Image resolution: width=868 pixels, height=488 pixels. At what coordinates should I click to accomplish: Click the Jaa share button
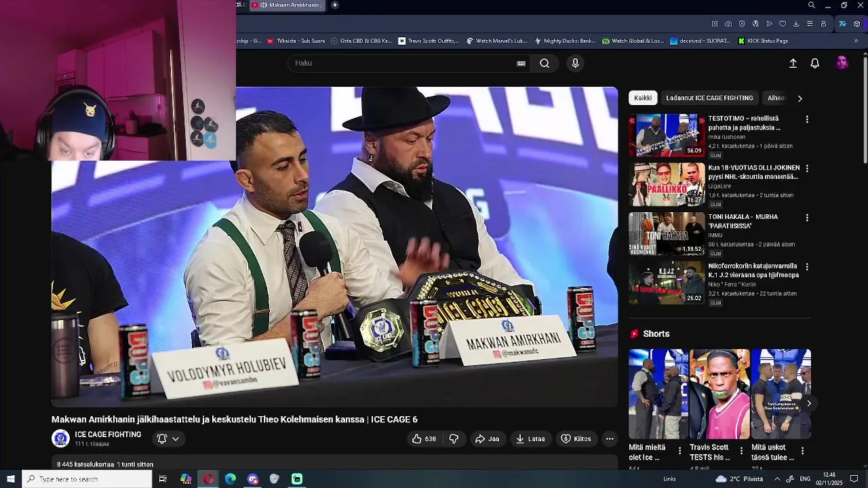[x=487, y=439]
